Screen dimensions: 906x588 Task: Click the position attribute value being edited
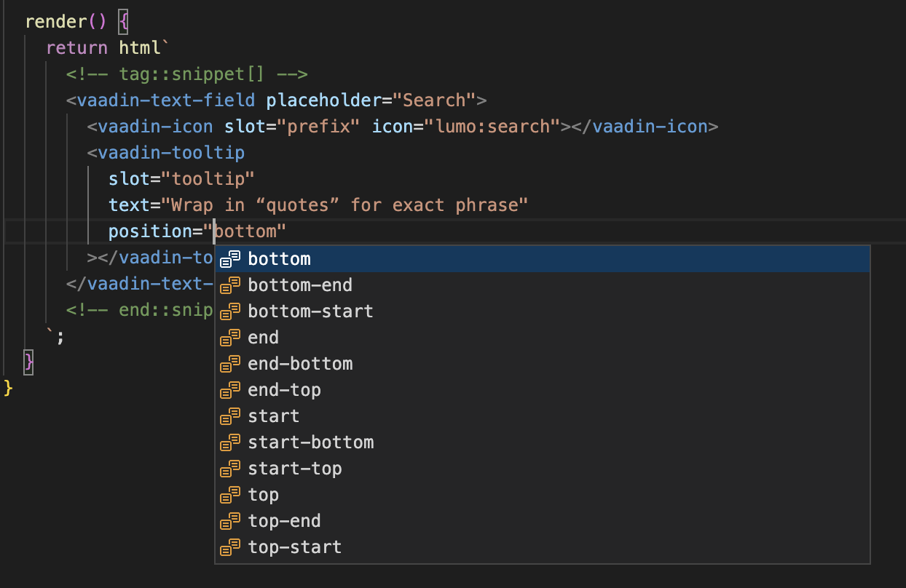coord(248,231)
